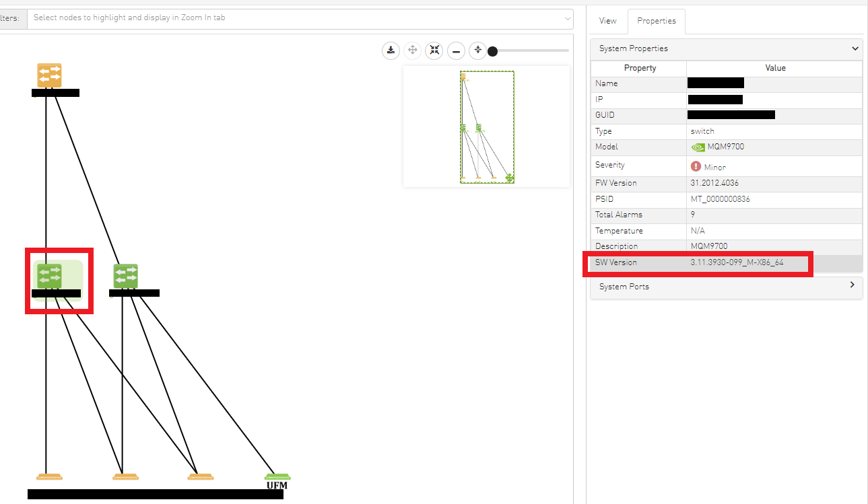Click the download/export topology icon
This screenshot has width=868, height=504.
click(x=391, y=50)
